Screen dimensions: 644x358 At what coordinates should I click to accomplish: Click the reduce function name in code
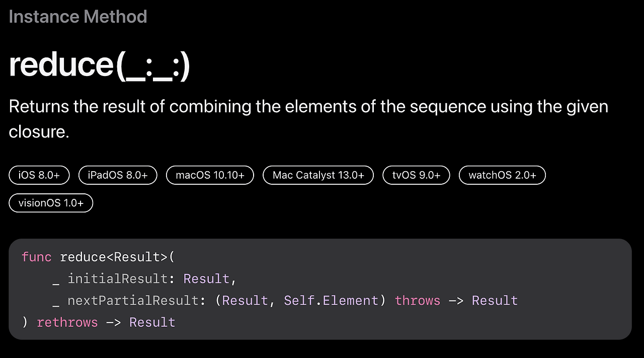pyautogui.click(x=83, y=257)
